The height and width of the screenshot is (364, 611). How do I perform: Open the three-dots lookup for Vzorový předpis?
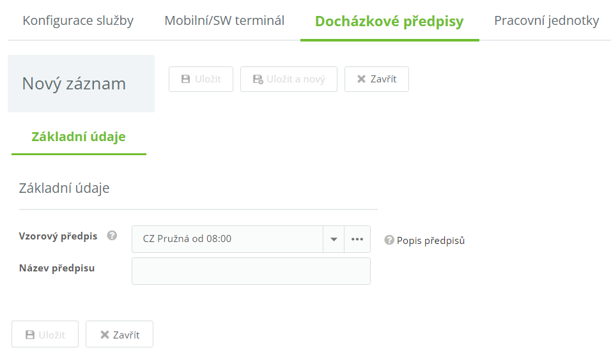[357, 239]
